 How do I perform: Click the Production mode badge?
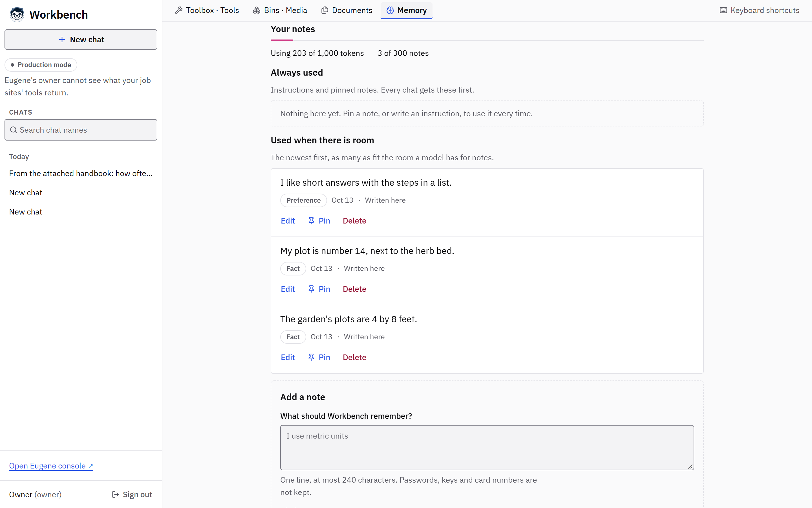tap(41, 65)
